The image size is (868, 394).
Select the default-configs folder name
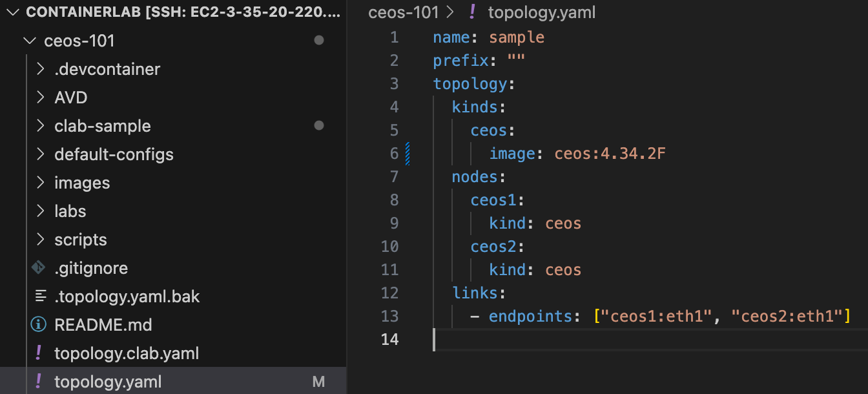114,154
